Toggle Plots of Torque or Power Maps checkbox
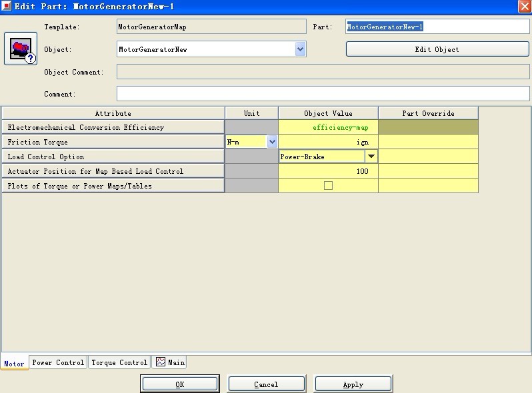 pyautogui.click(x=328, y=186)
